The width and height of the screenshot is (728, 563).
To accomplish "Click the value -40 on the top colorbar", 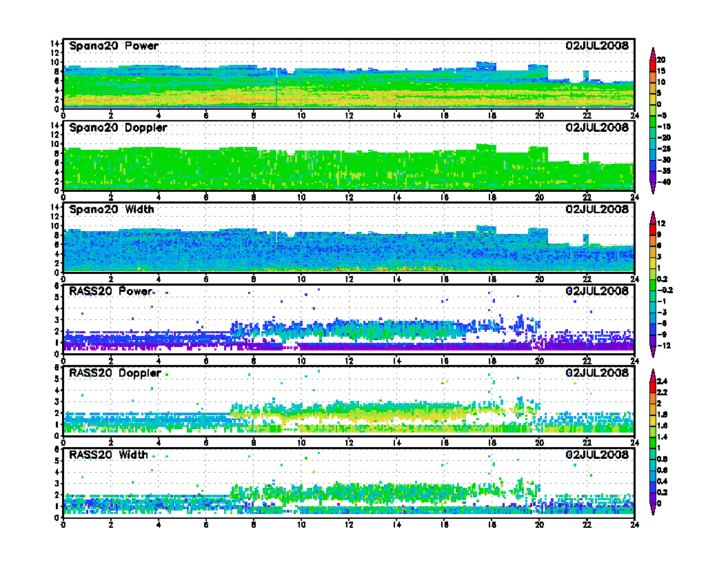I will tap(663, 182).
